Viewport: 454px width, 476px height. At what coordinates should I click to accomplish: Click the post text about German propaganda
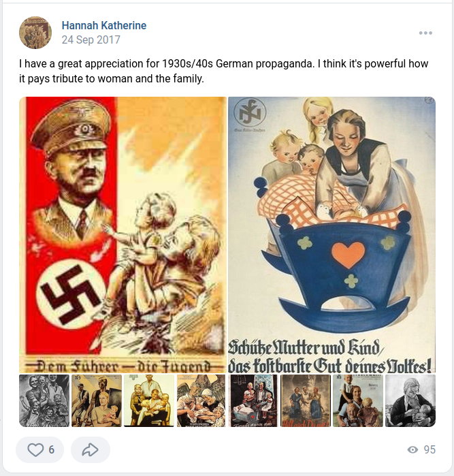click(x=224, y=71)
